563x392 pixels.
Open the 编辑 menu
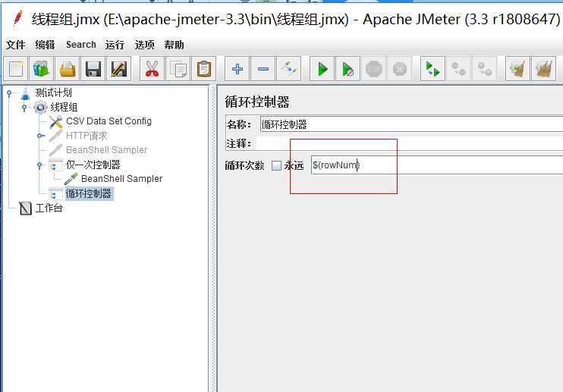pyautogui.click(x=45, y=45)
